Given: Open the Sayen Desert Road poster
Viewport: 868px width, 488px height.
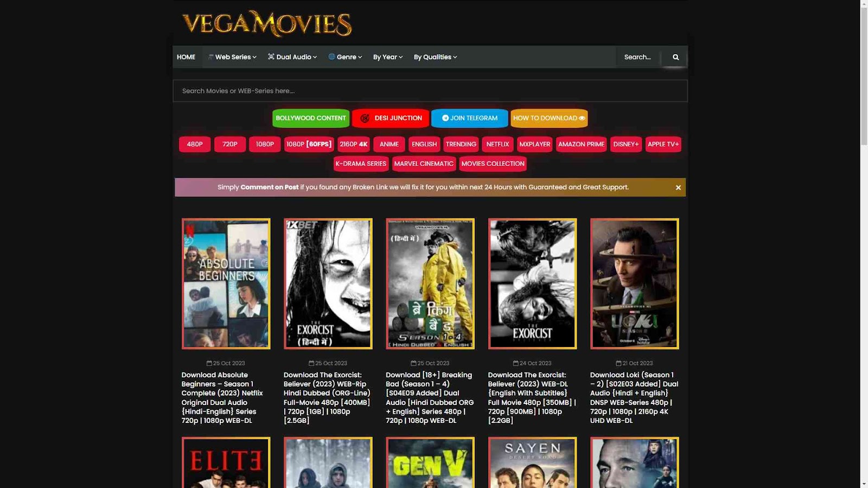Looking at the screenshot, I should [532, 463].
